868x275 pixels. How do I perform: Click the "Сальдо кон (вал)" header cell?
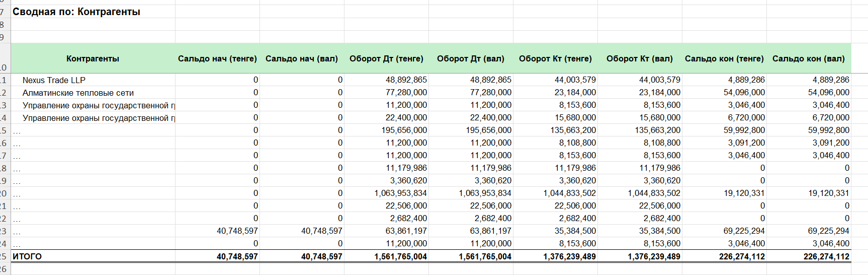click(809, 58)
